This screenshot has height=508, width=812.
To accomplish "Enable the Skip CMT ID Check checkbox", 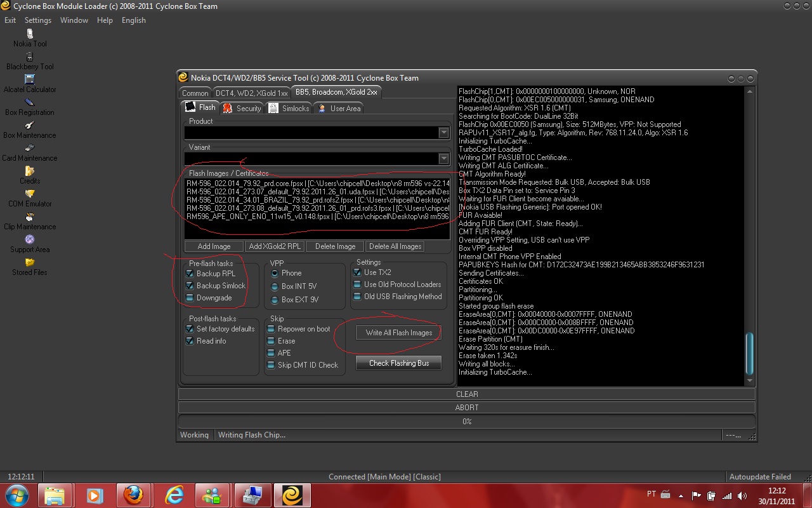I will pos(271,365).
